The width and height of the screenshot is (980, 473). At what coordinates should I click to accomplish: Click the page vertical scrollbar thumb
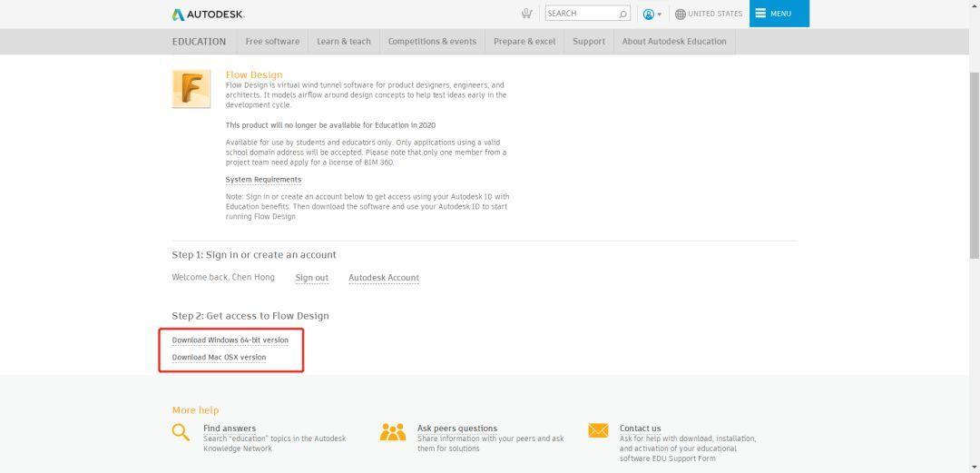point(975,164)
